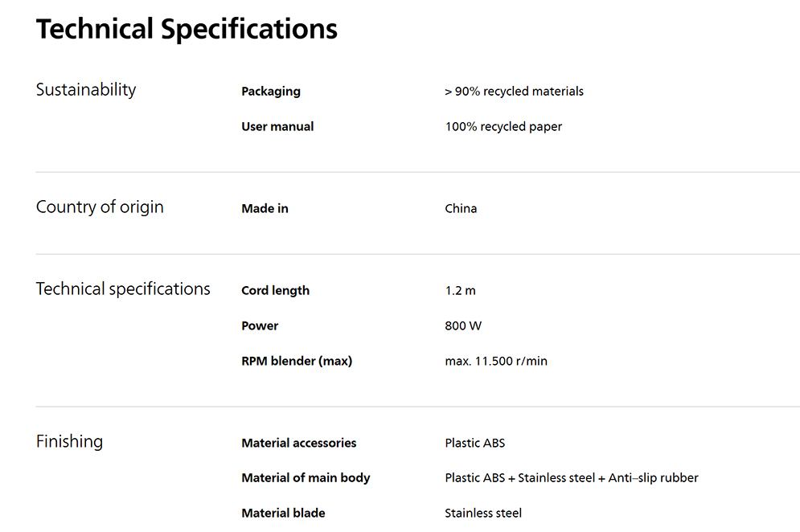Select the Material of main body label

[306, 478]
